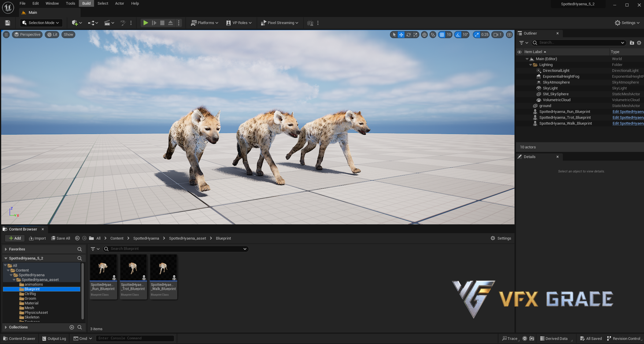Toggle the Outliner visibility eye column
Screen dimensions: 644x344
tap(519, 52)
